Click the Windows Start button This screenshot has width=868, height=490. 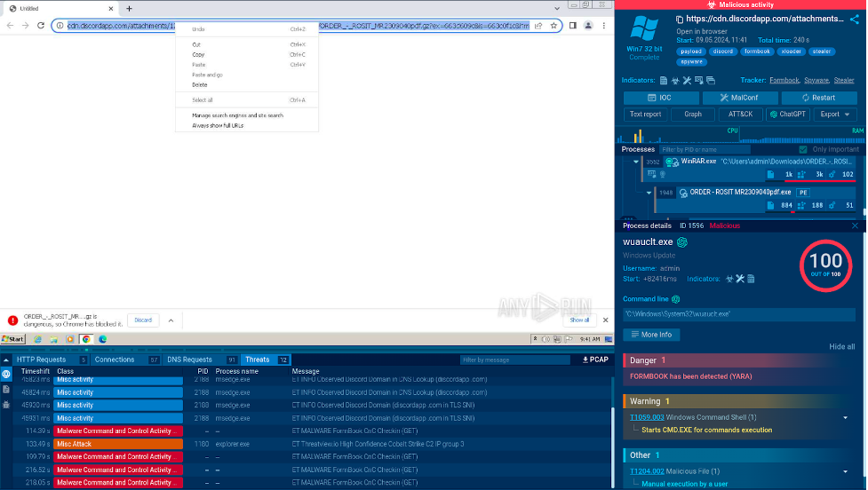coord(12,339)
